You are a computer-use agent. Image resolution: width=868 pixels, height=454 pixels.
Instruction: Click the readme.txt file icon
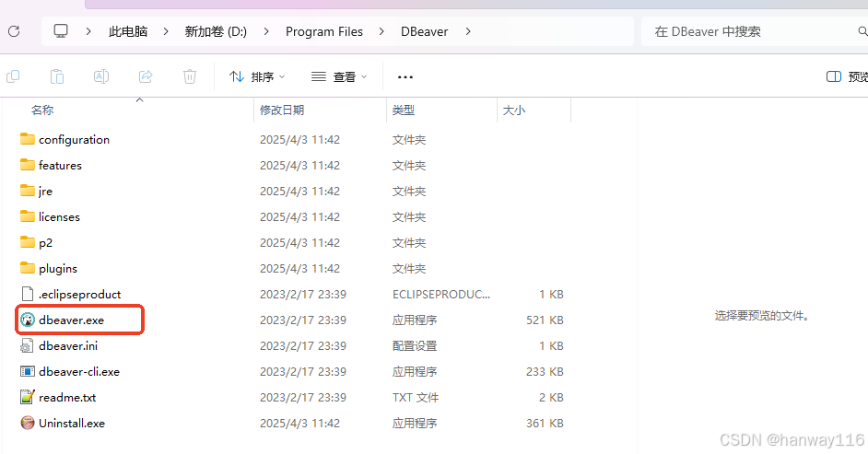click(28, 398)
